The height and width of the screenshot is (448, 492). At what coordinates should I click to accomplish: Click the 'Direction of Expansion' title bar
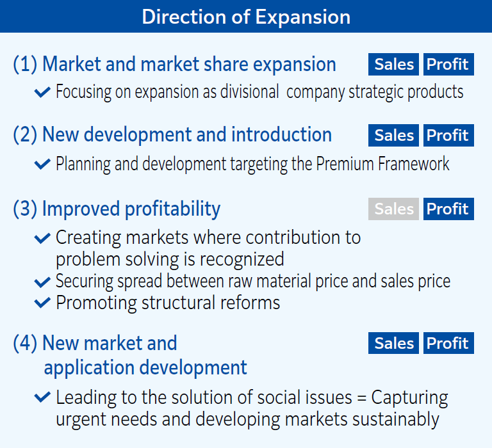point(246,17)
